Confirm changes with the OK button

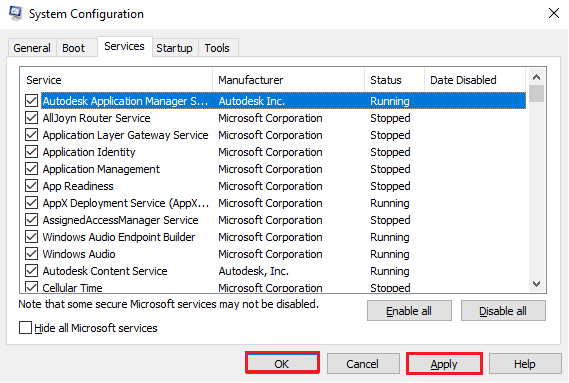coord(282,363)
